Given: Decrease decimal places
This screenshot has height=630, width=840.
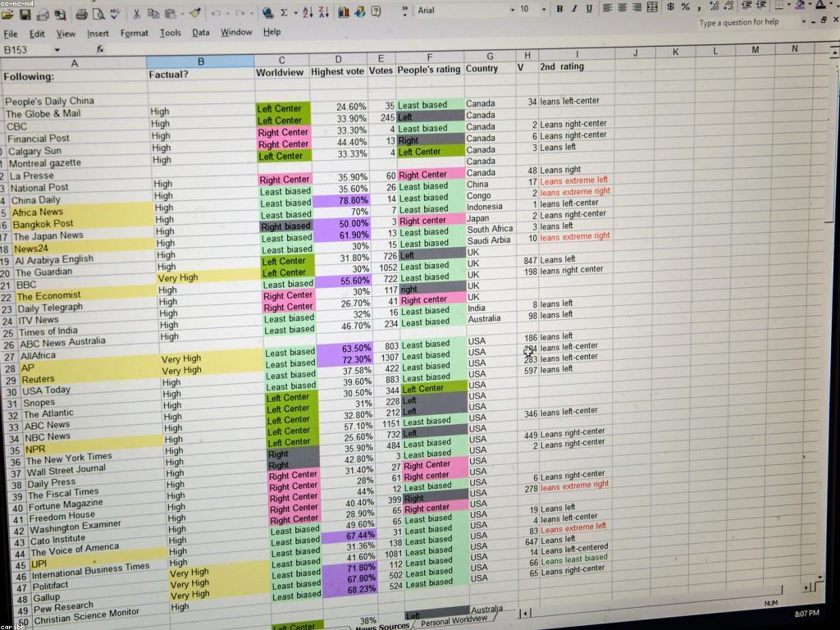Looking at the screenshot, I should pyautogui.click(x=729, y=7).
